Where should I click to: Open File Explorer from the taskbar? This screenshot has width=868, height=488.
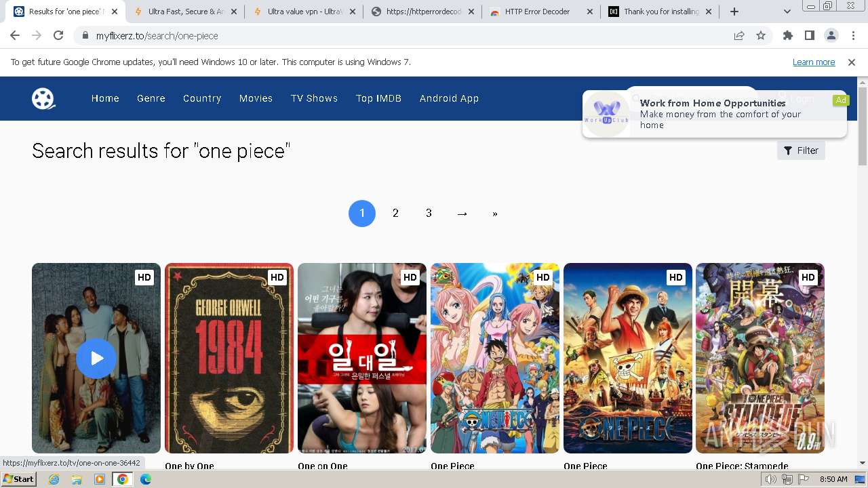click(x=77, y=479)
